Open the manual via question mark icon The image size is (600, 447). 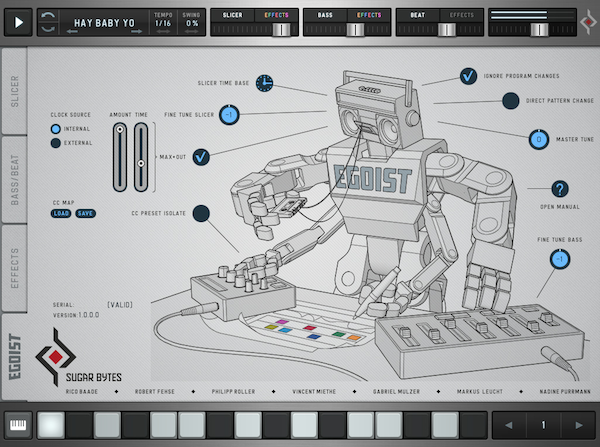point(560,189)
